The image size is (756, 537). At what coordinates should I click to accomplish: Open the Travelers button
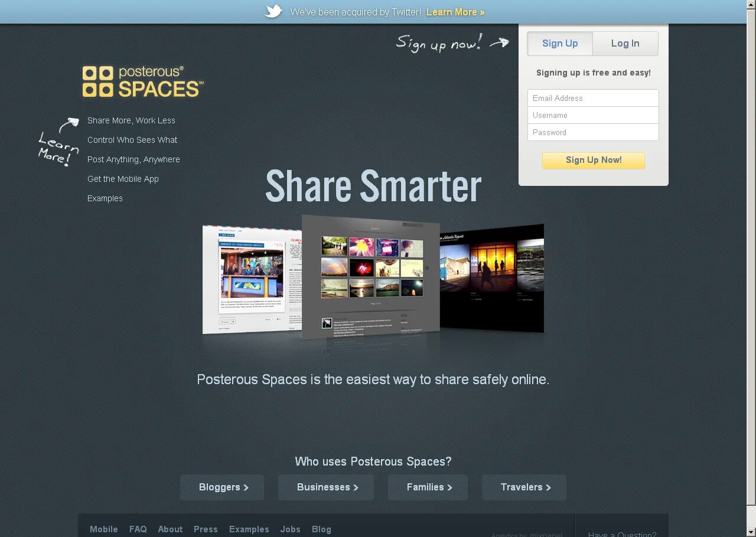[524, 487]
